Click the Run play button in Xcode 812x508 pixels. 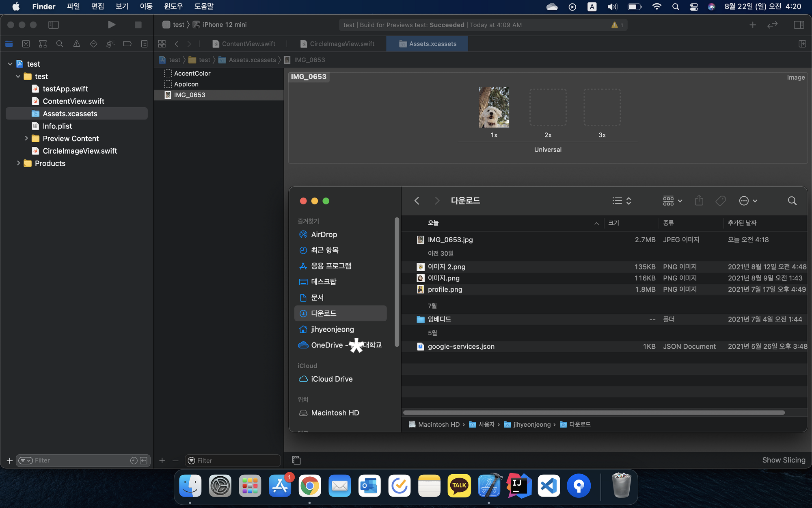coord(112,25)
